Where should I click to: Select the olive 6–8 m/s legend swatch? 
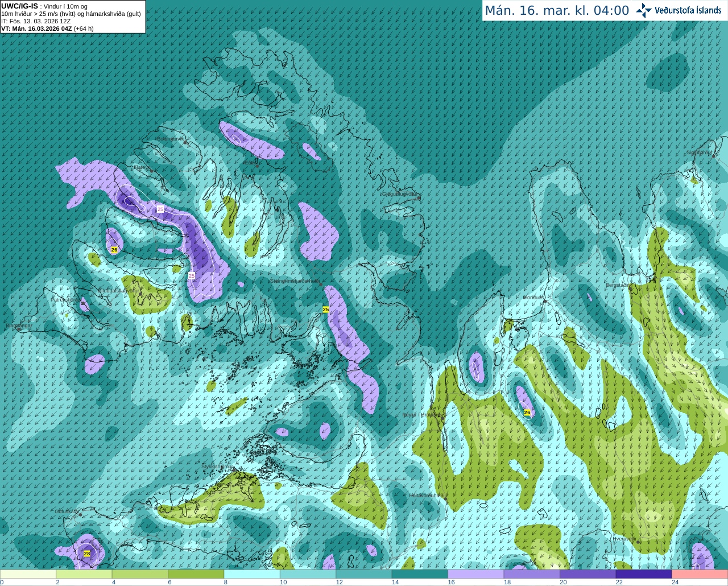196,574
